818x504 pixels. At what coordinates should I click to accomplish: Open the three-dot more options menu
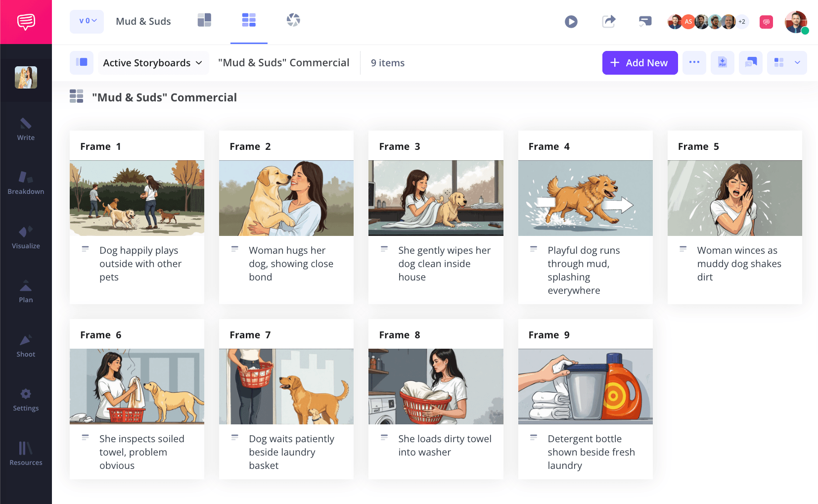694,63
